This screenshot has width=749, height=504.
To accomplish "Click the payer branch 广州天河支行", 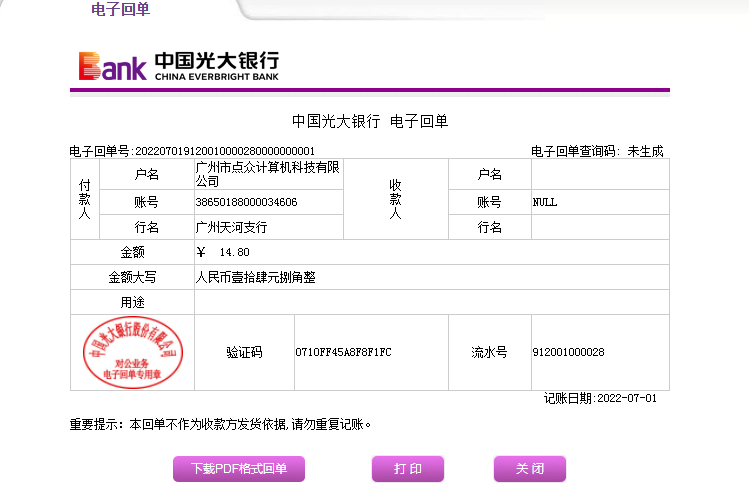I will (x=231, y=227).
